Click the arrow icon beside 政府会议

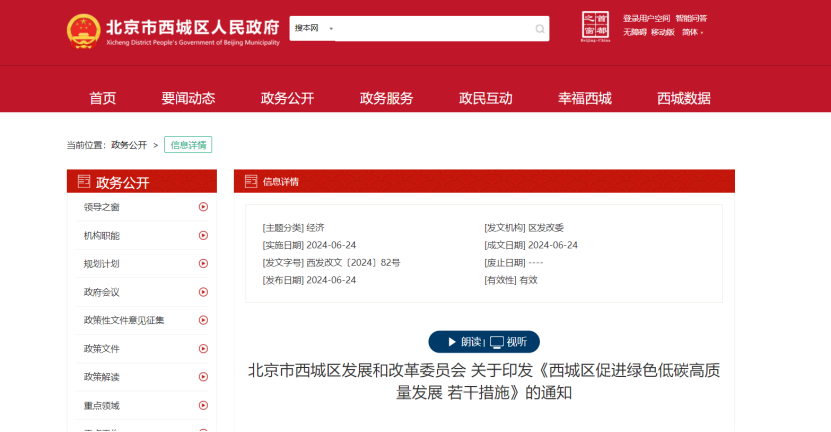click(x=203, y=292)
